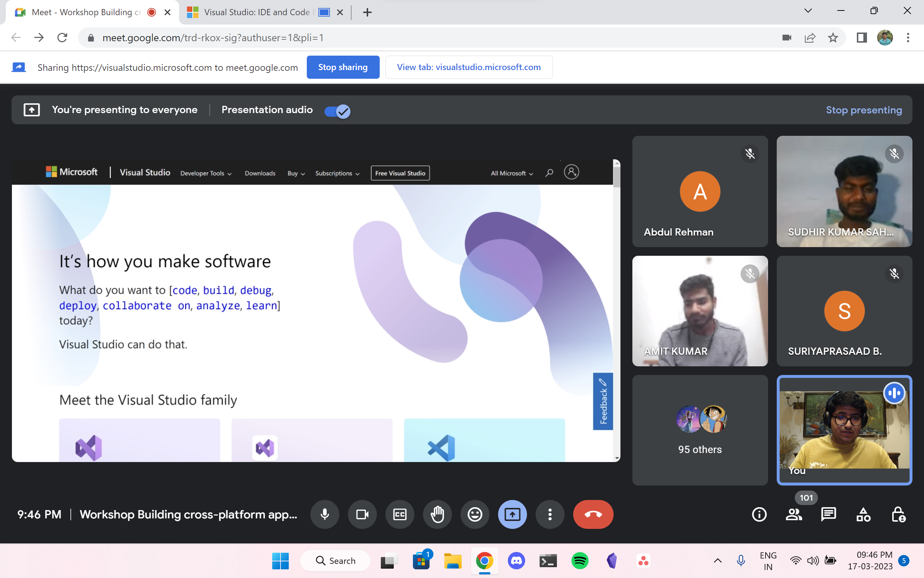The image size is (924, 578).
Task: Open meeting details info icon
Action: (x=759, y=514)
